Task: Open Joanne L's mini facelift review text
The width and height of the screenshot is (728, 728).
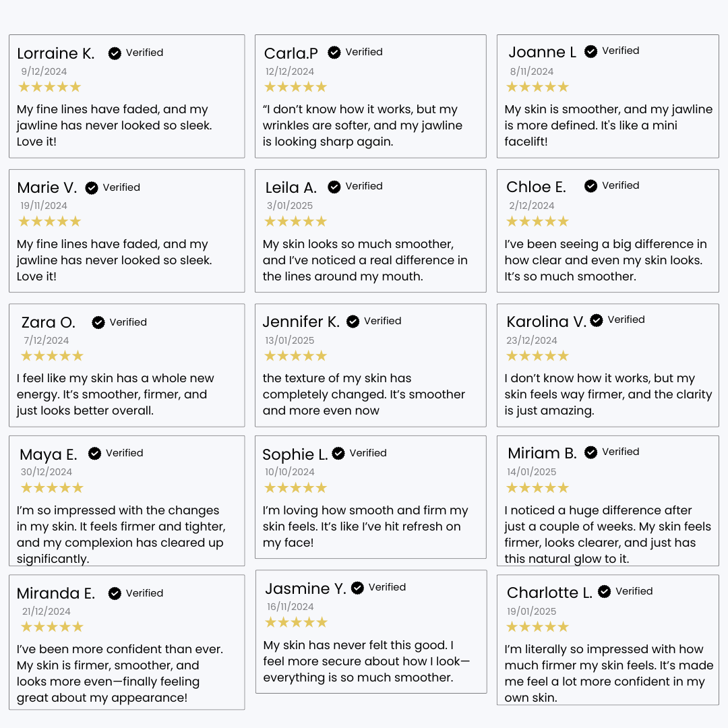Action: pos(608,125)
